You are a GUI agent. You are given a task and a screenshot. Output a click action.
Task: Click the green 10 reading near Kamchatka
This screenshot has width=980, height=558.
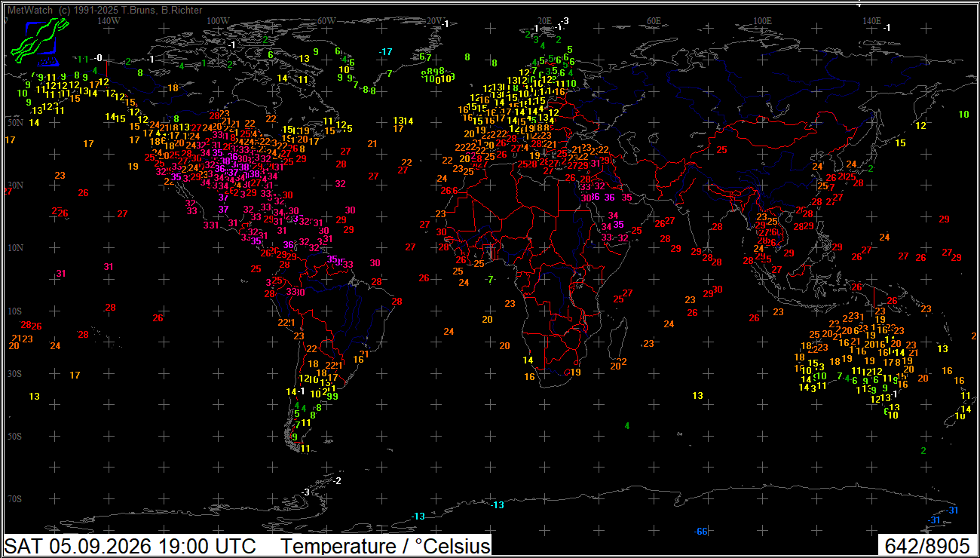tap(963, 115)
